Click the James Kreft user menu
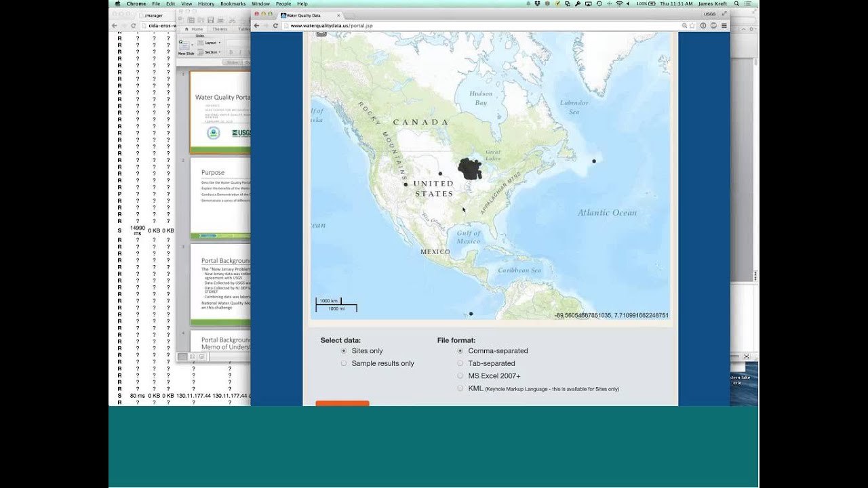Image resolution: width=868 pixels, height=488 pixels. click(x=712, y=3)
